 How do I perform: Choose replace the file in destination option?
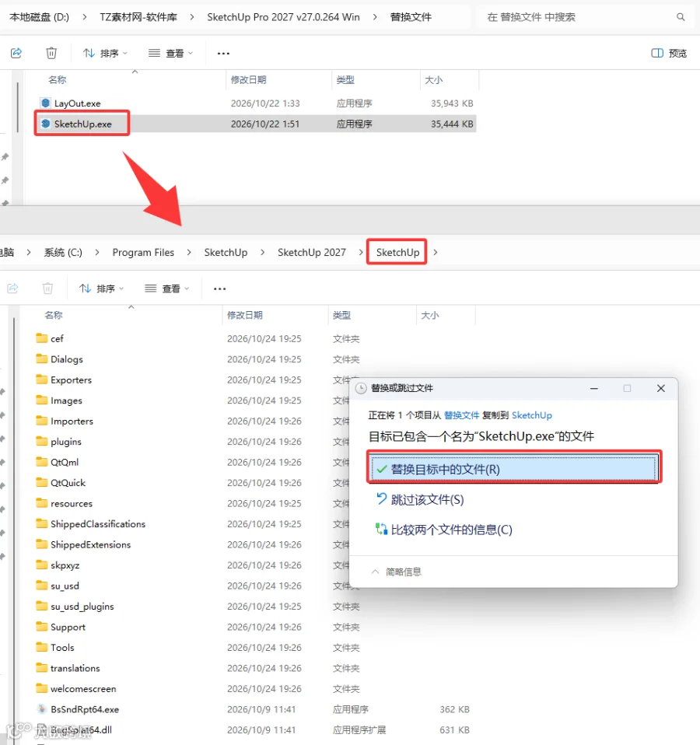click(513, 469)
